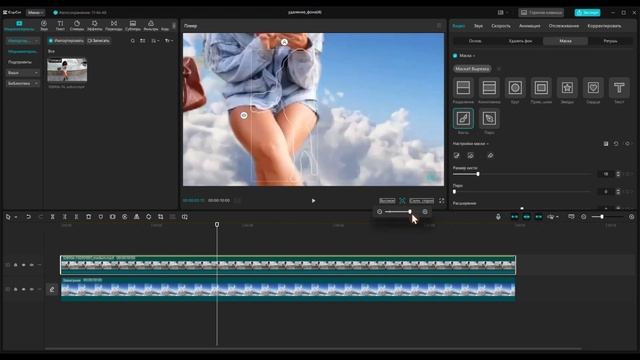The image size is (640, 360).
Task: Click zoom-out magnifier in player zoom popup
Action: (x=380, y=212)
